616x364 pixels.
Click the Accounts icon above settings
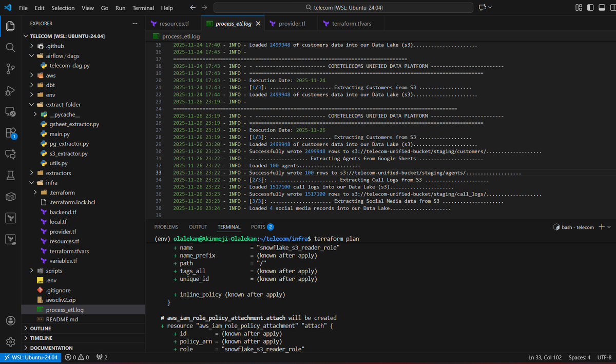tap(11, 320)
